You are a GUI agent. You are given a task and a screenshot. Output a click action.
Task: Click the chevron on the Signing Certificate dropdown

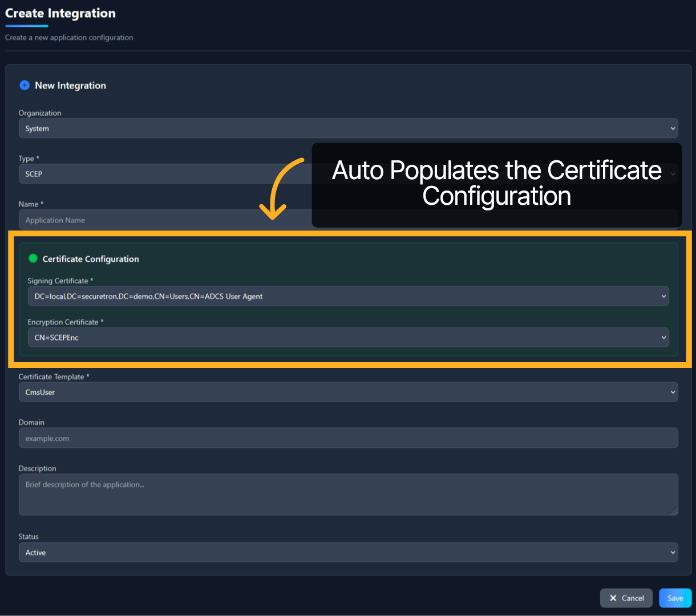tap(664, 296)
